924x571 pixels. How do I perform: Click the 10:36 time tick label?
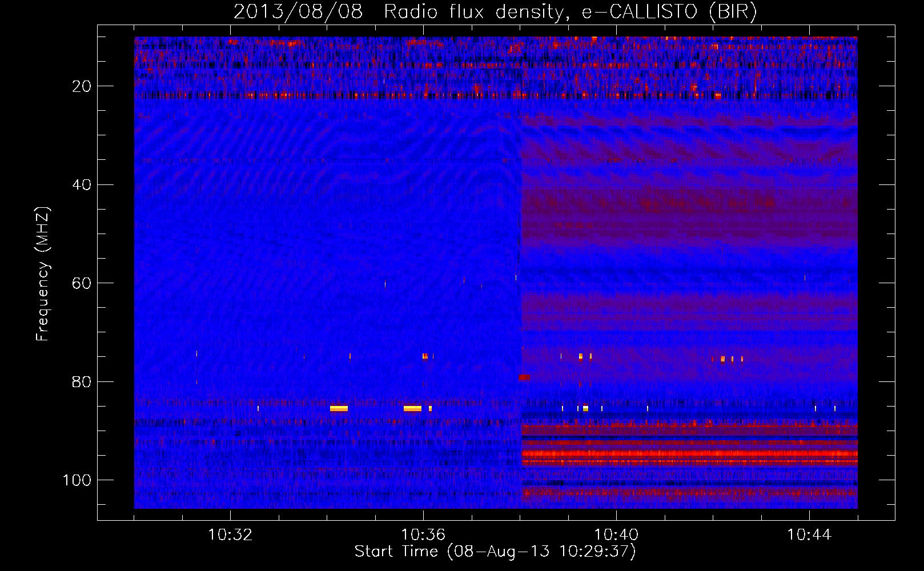point(423,535)
